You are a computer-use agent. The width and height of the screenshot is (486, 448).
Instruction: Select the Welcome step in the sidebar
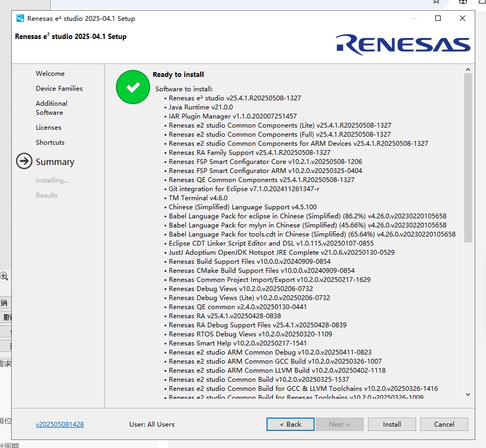point(50,74)
